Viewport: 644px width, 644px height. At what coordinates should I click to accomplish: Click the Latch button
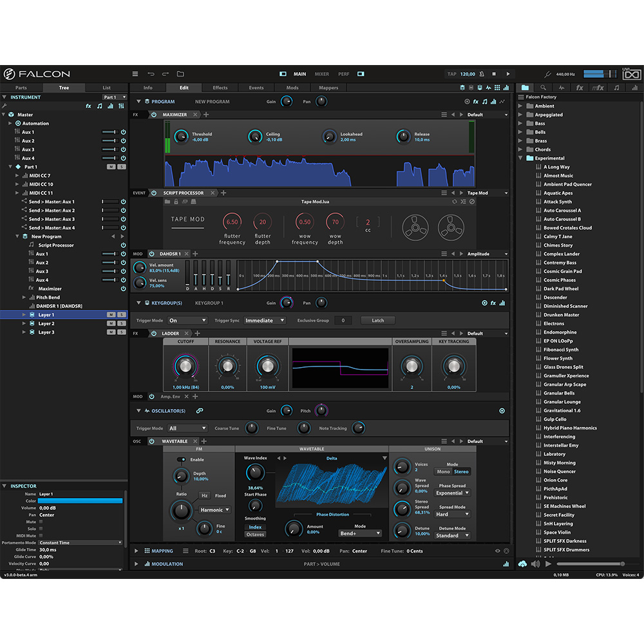377,320
